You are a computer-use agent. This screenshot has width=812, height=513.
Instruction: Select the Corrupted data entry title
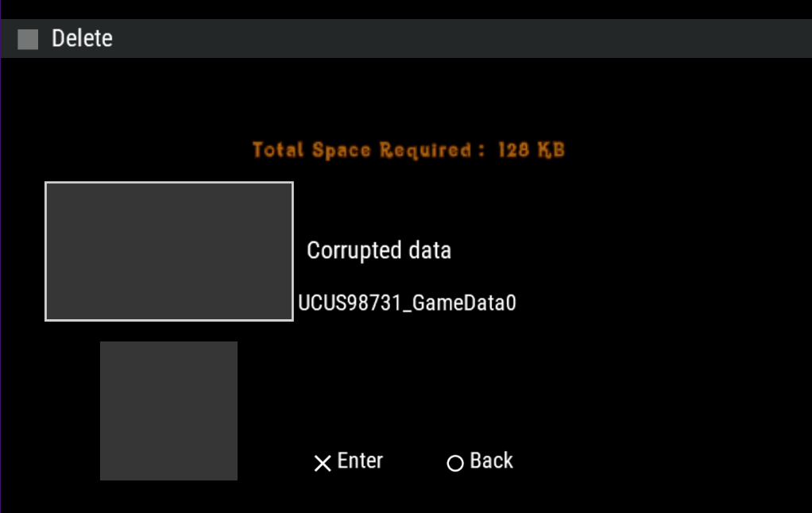click(379, 251)
